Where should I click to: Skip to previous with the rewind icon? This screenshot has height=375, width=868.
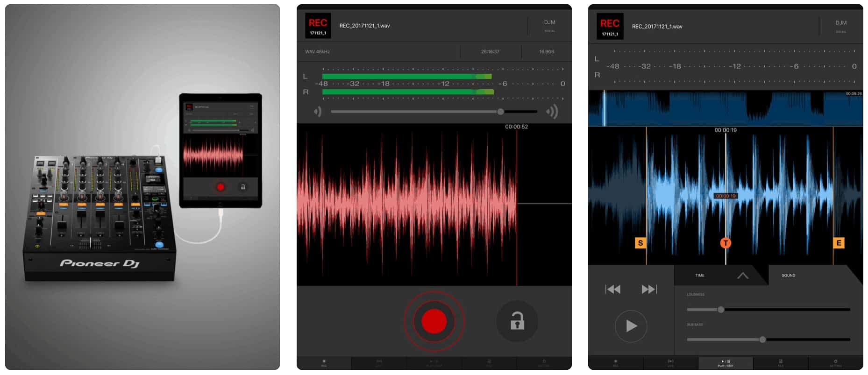(612, 290)
